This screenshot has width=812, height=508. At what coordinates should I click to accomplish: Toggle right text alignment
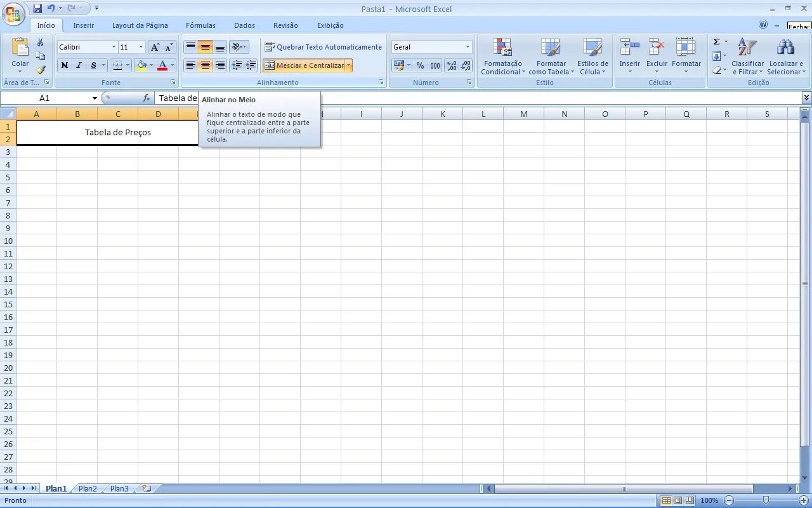click(x=219, y=65)
